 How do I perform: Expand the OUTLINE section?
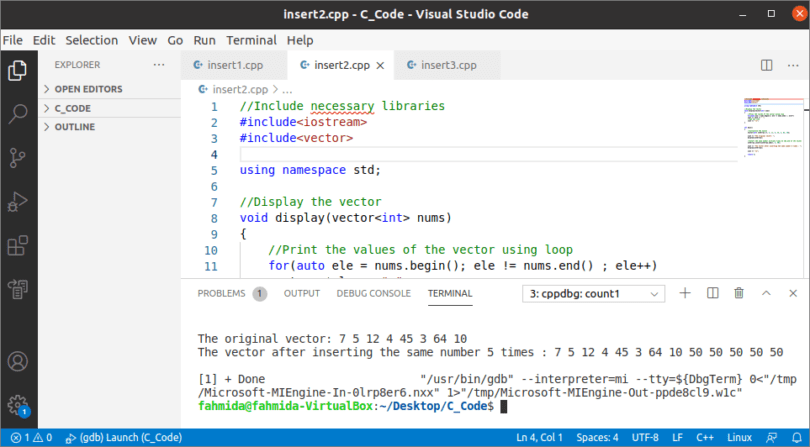[75, 127]
